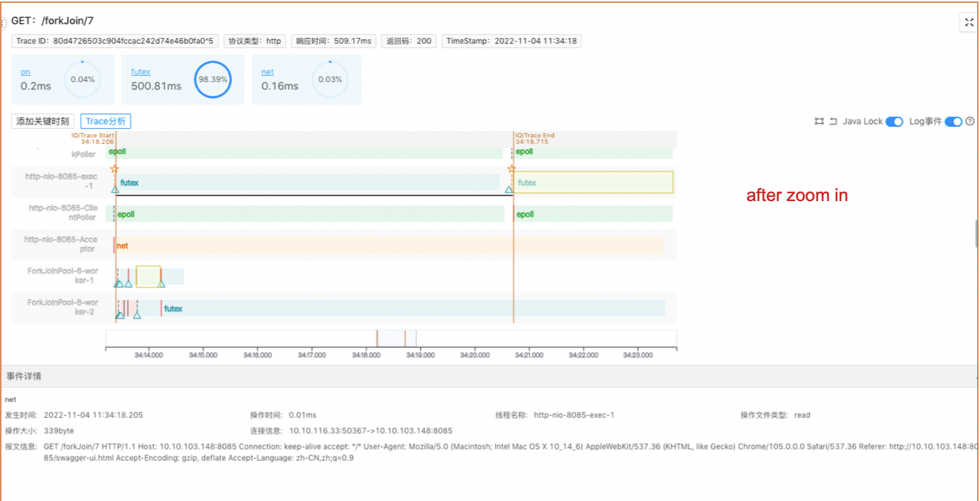Toggle the Log事件 switch
The width and height of the screenshot is (980, 501).
953,122
